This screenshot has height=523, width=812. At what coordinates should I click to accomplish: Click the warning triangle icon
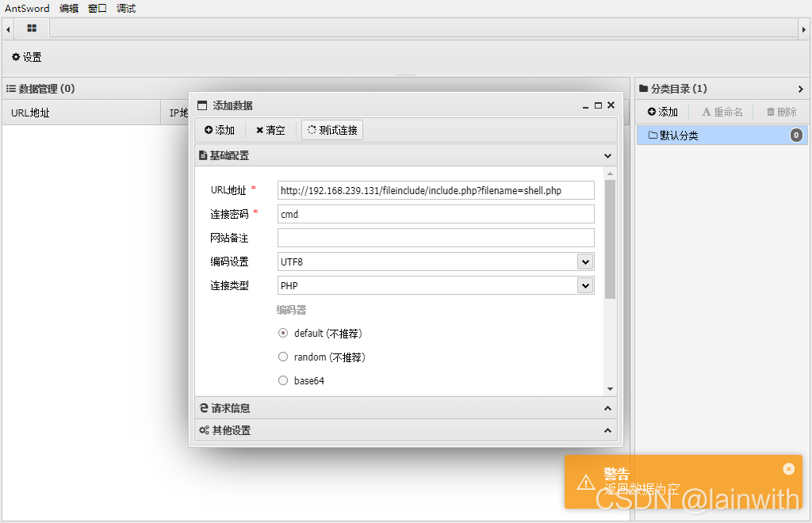click(x=586, y=482)
